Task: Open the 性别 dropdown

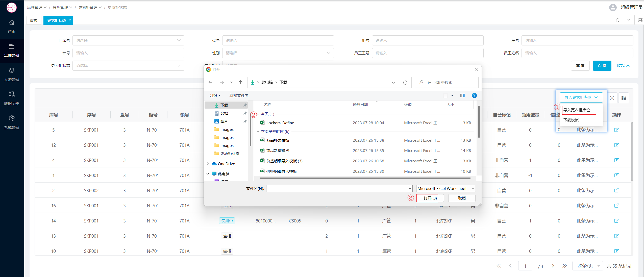Action: coord(278,53)
